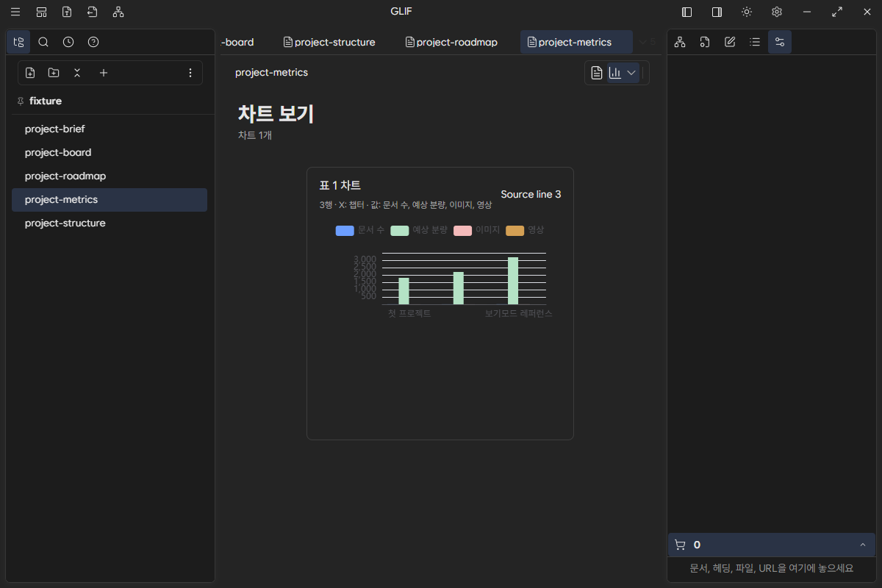Open the hamburger main menu
Image resolution: width=882 pixels, height=588 pixels.
(15, 12)
